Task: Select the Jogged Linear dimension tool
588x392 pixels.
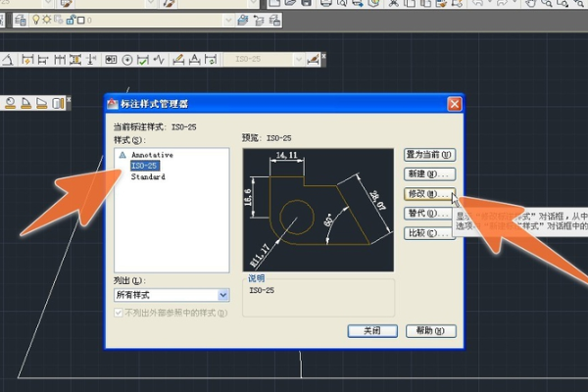Action: pos(159,59)
